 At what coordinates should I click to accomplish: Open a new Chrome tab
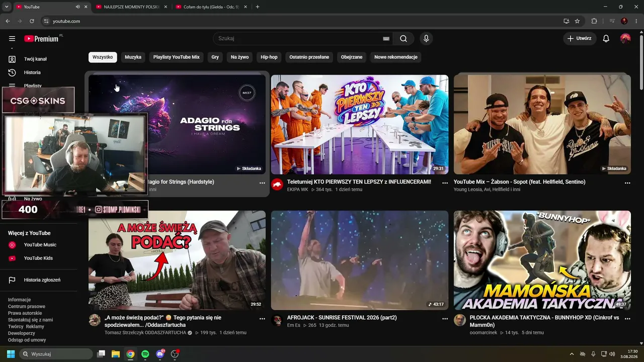click(x=258, y=7)
